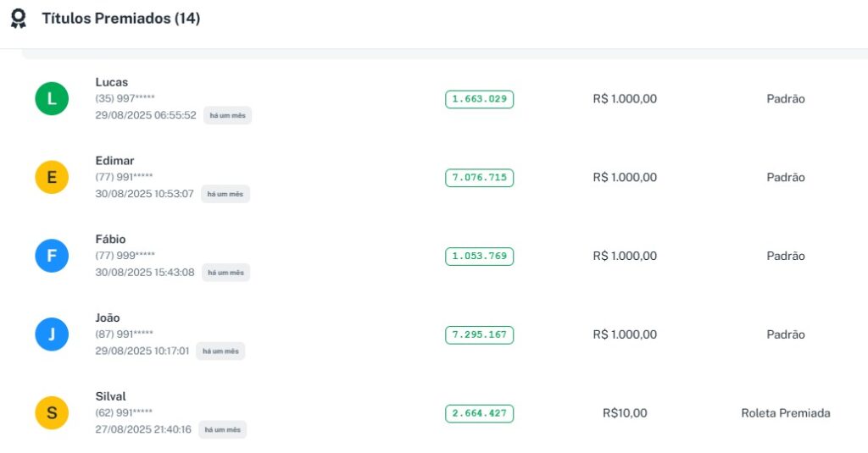Click Fábio's blue F avatar
The image size is (868, 453).
point(52,256)
